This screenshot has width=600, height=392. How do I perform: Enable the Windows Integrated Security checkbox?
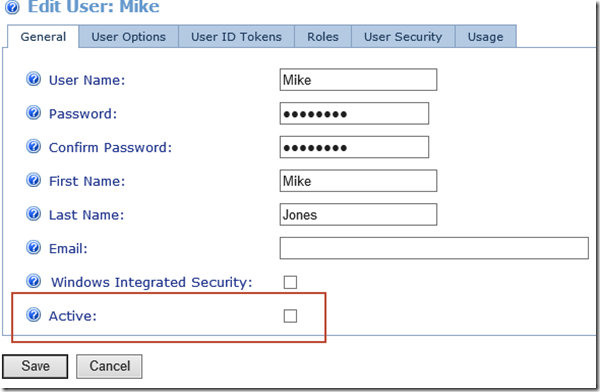[290, 283]
